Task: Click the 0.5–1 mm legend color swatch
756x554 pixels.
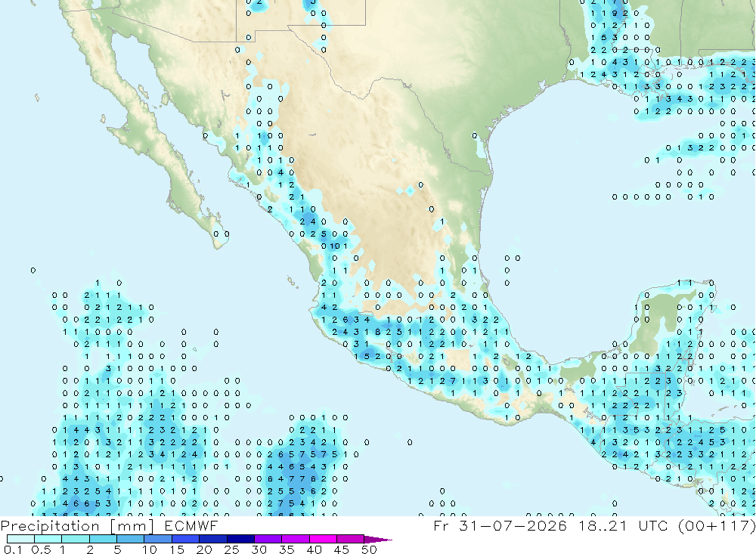Action: tap(48, 539)
